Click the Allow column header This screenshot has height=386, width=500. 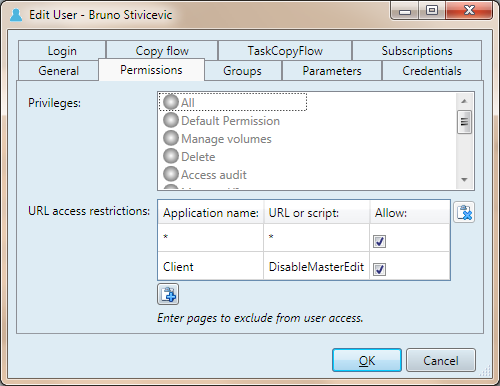click(x=410, y=213)
